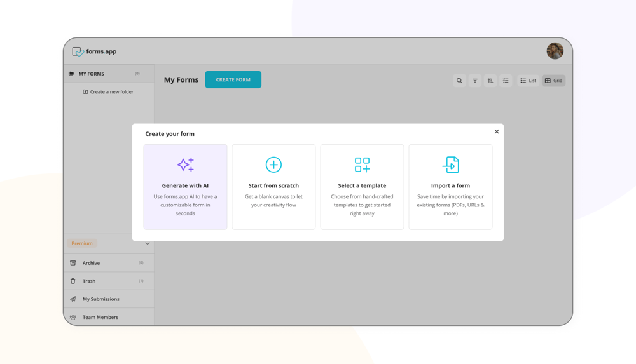Expand the Premium section chevron
Screen dimensions: 636x364
(148, 243)
